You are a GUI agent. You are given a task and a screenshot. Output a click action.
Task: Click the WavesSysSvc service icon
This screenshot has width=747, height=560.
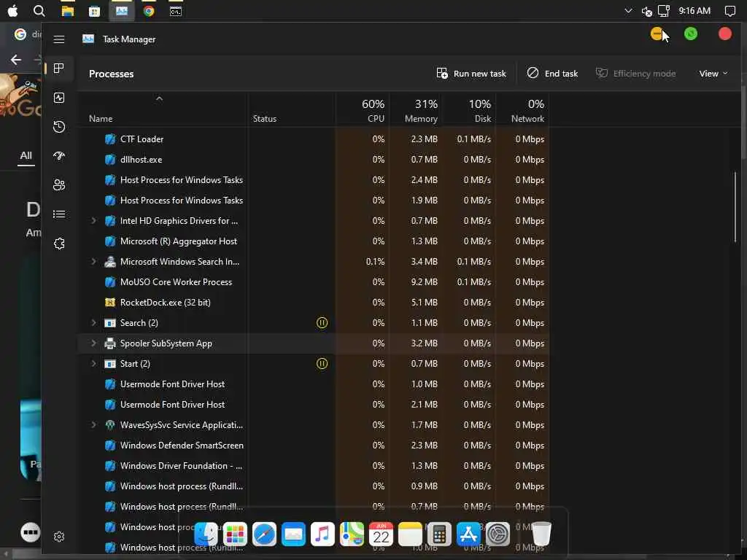(110, 425)
